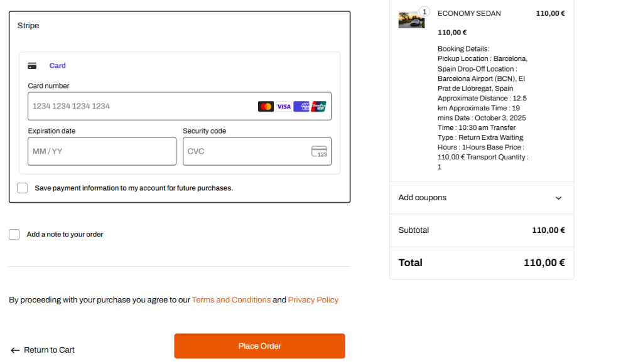Viewport: 643px width, 364px height.
Task: Select the Card payment tab
Action: pos(57,66)
